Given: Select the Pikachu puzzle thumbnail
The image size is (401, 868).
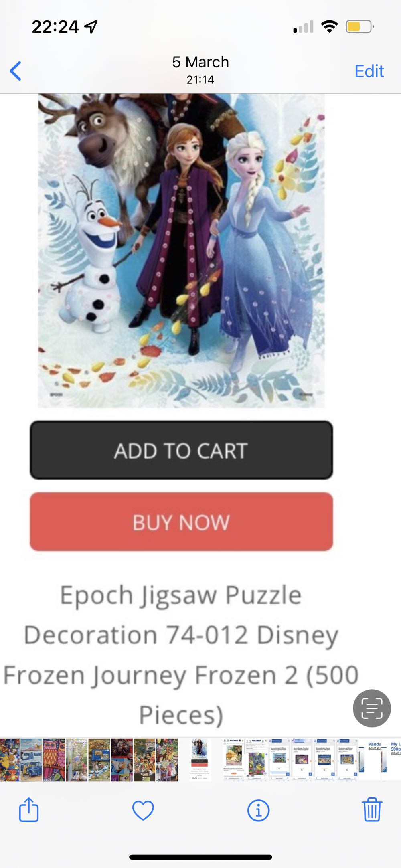Looking at the screenshot, I should (10, 760).
